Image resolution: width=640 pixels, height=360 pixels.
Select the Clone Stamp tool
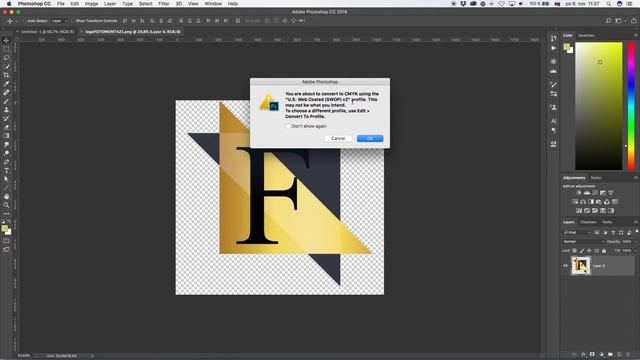point(6,110)
